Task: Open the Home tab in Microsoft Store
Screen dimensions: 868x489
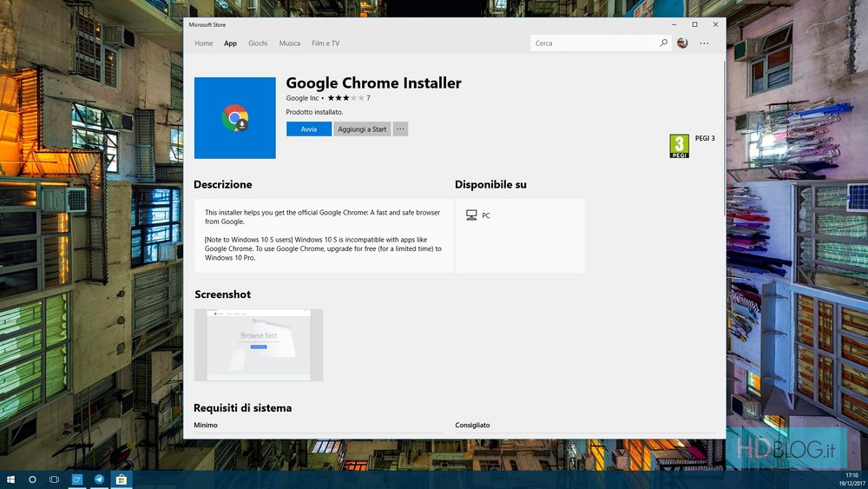Action: [204, 43]
